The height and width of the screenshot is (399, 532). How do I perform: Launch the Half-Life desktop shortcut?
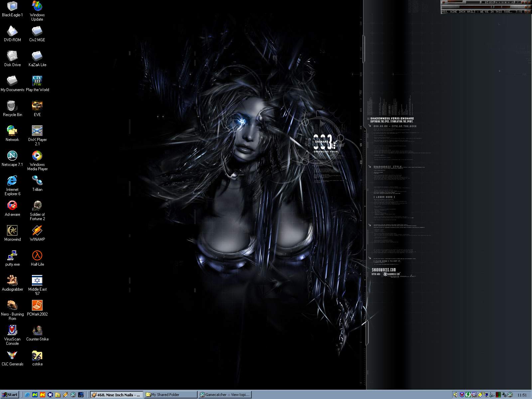coord(37,258)
